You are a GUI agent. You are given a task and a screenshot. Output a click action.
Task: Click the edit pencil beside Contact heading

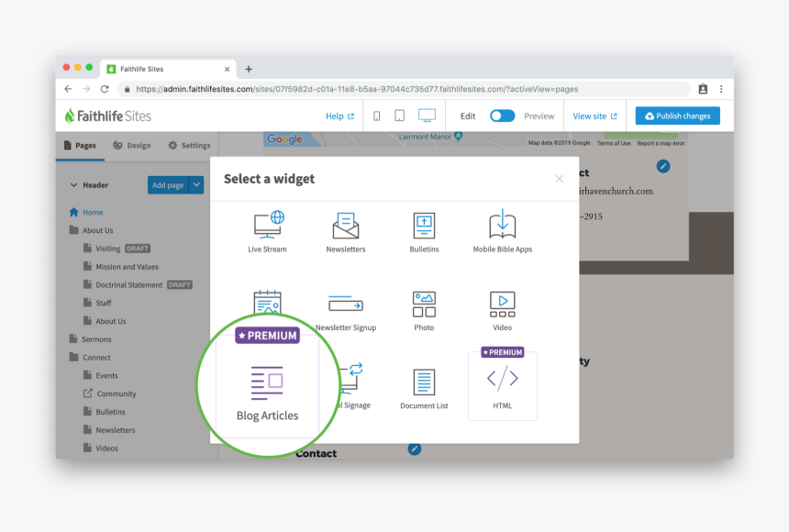pos(414,449)
